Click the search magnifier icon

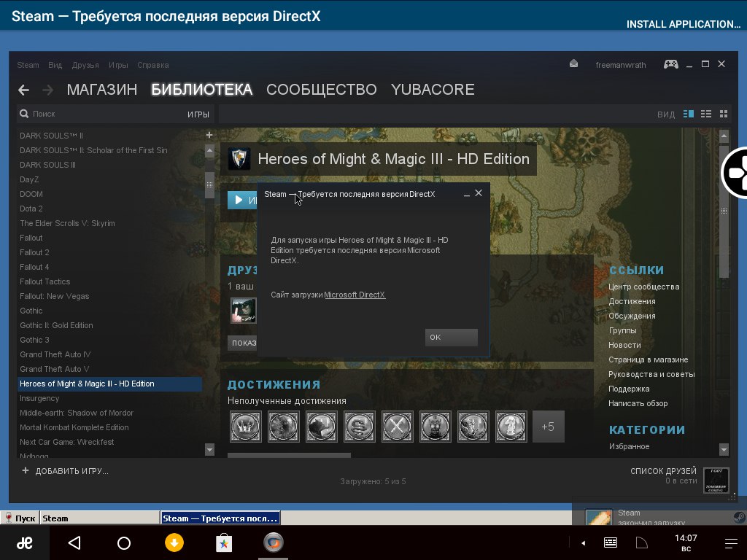point(24,114)
